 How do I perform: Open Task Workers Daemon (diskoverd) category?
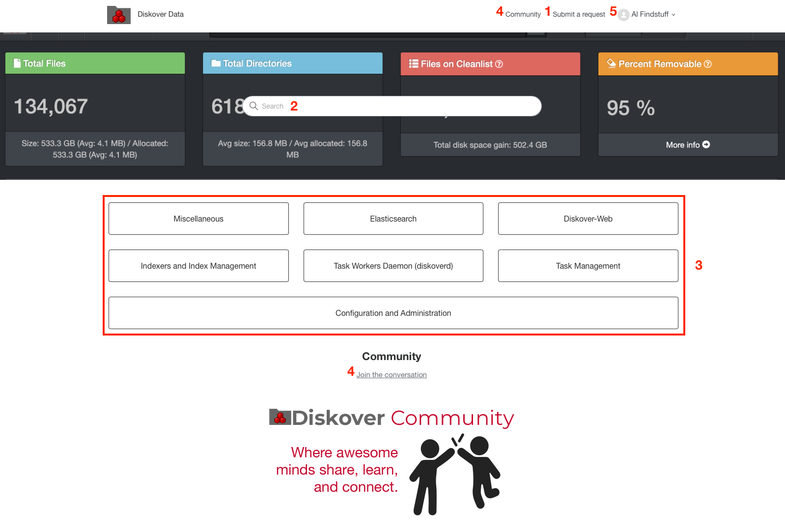(x=393, y=266)
